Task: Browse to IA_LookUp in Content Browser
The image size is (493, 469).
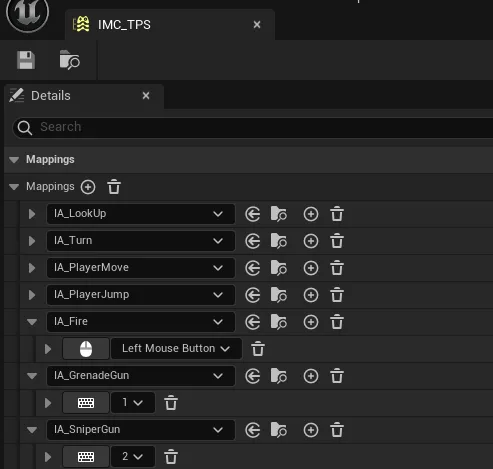Action: pos(279,214)
